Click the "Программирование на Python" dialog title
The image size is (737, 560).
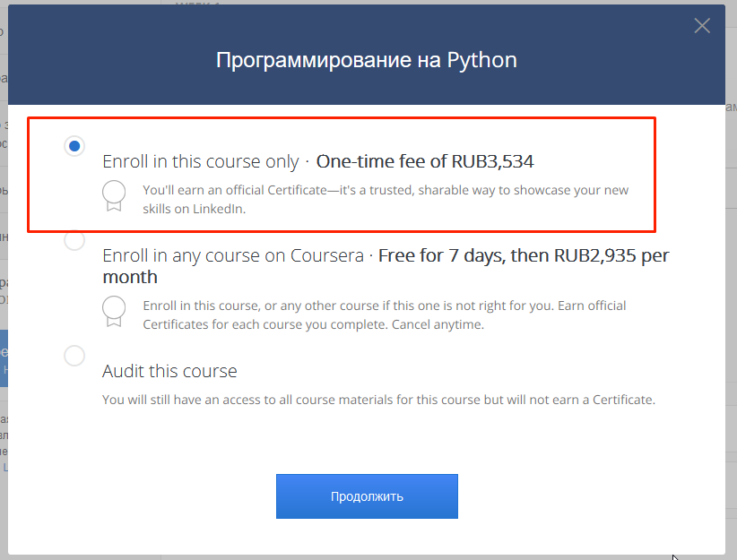(x=366, y=61)
